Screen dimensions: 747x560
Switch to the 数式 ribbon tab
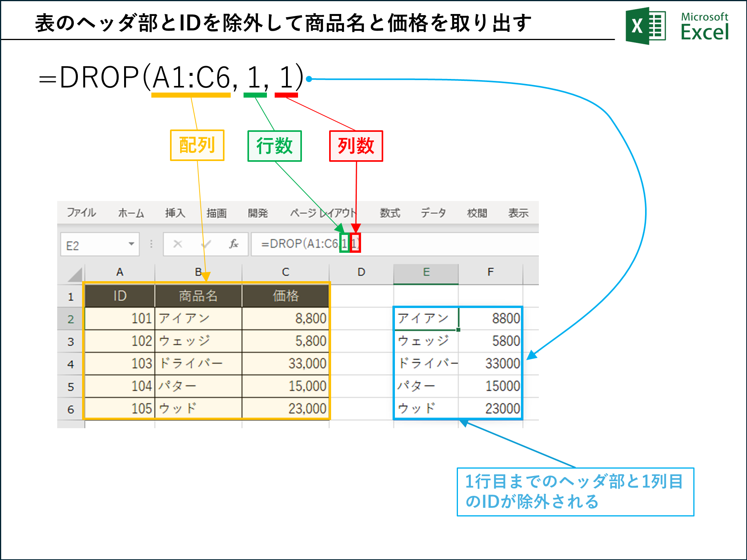click(x=390, y=213)
